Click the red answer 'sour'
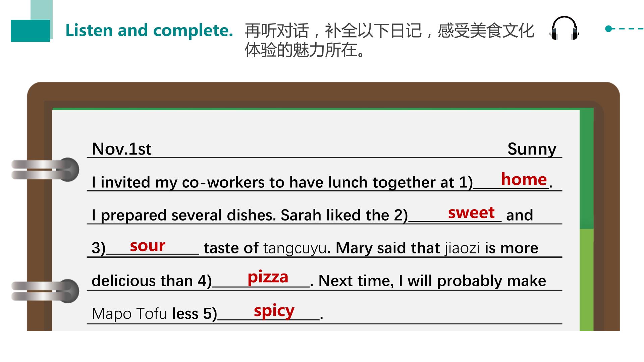 click(x=148, y=246)
